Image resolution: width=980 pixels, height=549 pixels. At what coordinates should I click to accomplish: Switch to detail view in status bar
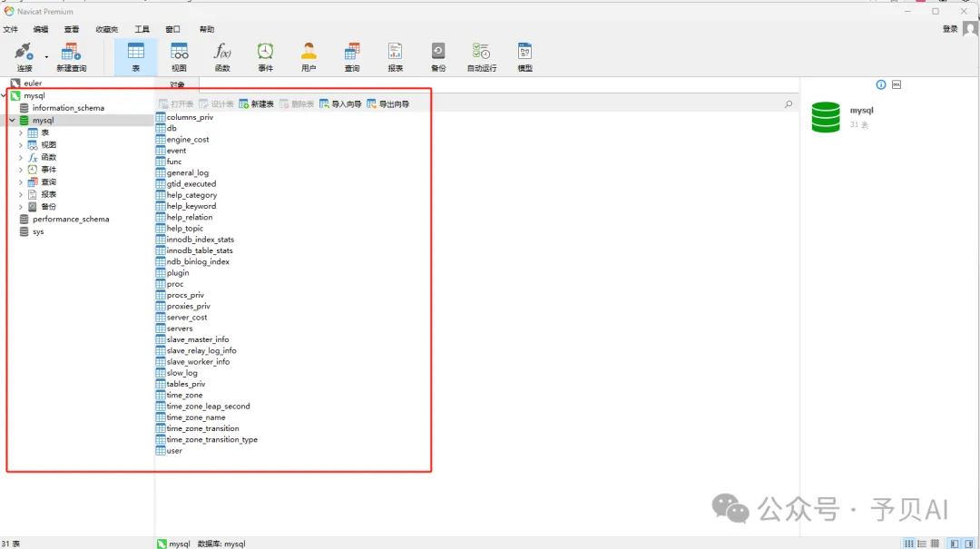coord(922,544)
